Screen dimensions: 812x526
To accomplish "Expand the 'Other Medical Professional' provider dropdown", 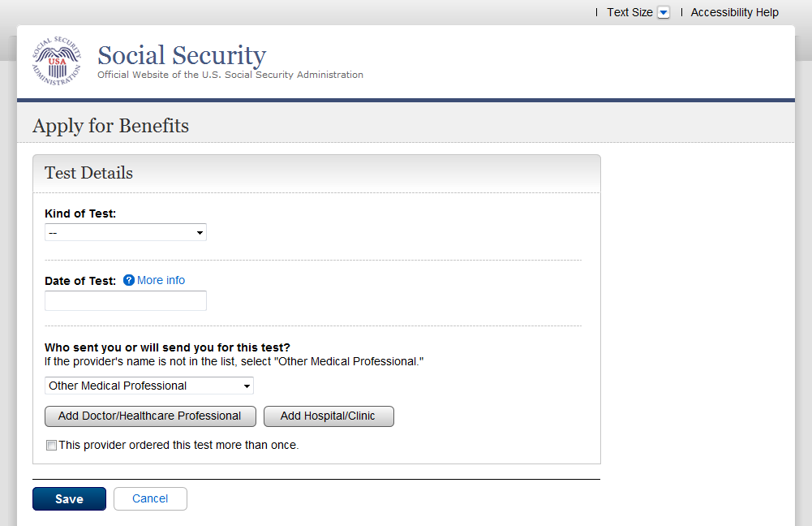I will (148, 386).
